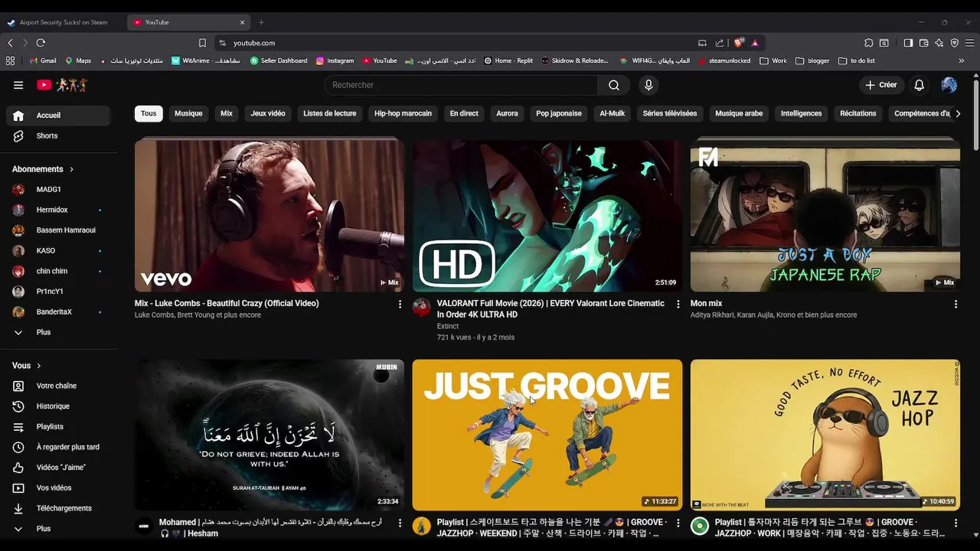This screenshot has width=980, height=551.
Task: Select the Musique filter chip
Action: (x=188, y=113)
